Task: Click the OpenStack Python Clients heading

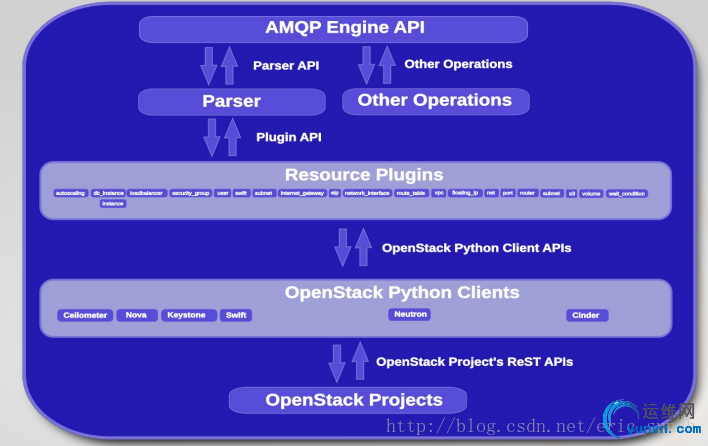Action: pos(402,293)
